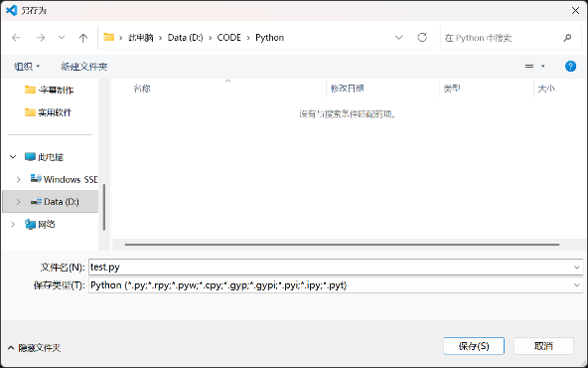Refresh the Python folder view
Image resolution: width=588 pixels, height=368 pixels.
point(422,37)
